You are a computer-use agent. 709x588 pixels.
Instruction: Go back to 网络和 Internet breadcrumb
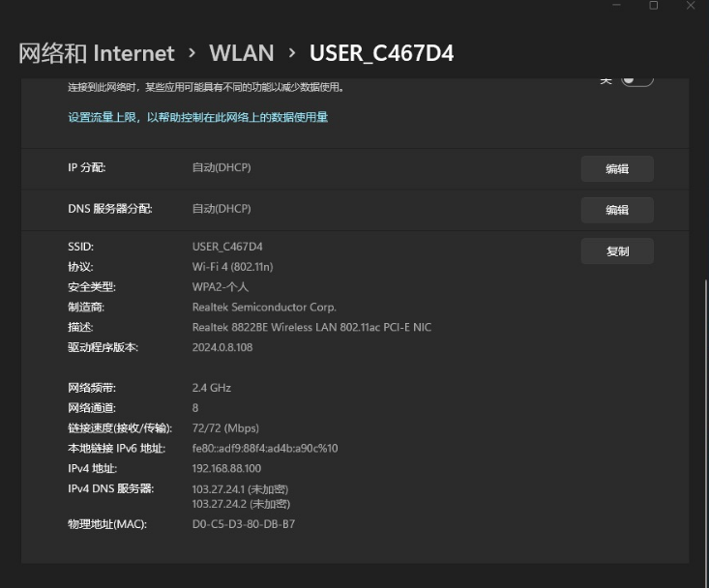(x=97, y=53)
